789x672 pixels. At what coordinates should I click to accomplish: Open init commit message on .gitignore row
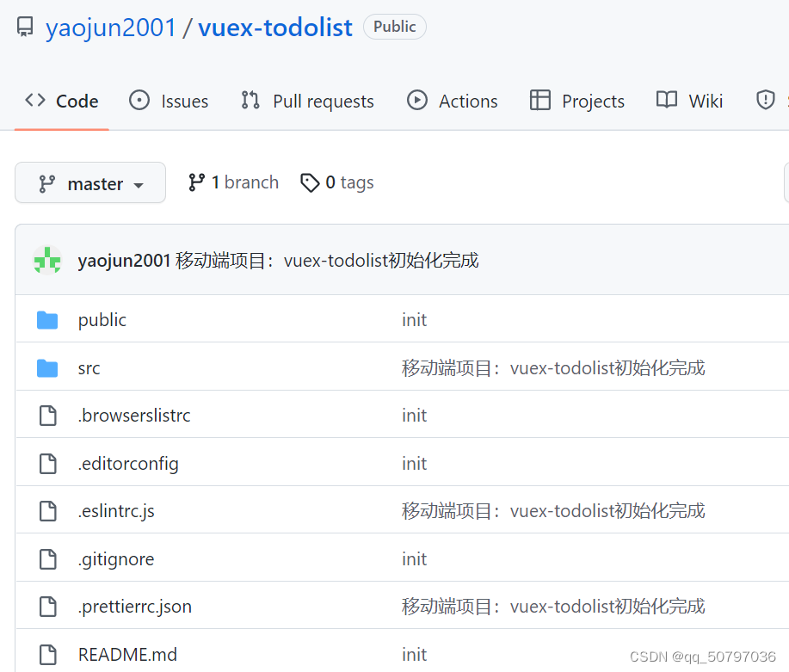click(x=414, y=559)
